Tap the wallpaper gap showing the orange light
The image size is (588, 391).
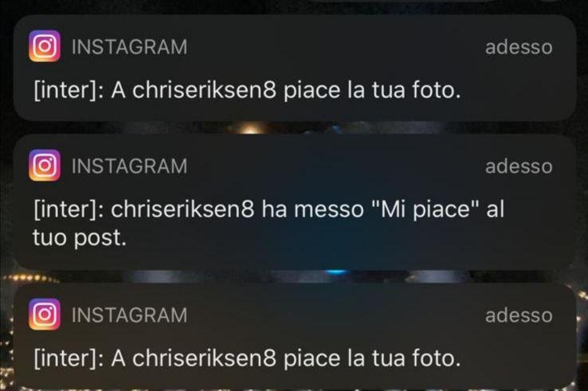[249, 127]
